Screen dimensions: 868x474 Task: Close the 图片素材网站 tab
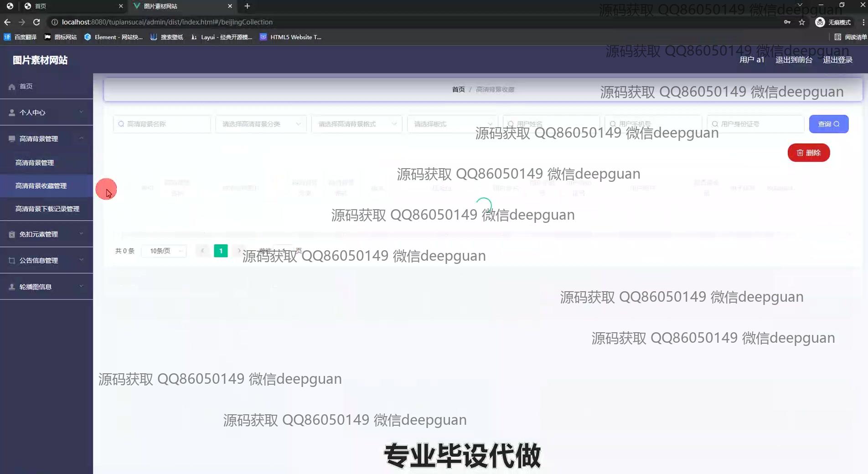[230, 6]
